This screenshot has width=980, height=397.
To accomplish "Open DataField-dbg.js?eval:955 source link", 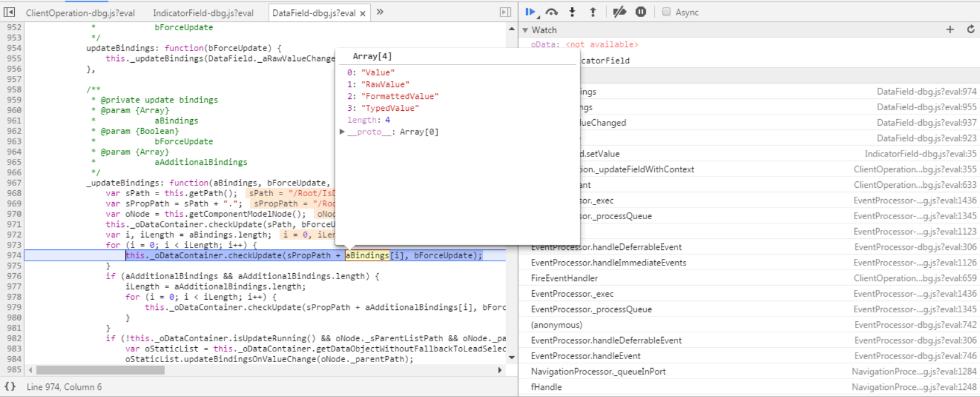I will pos(927,107).
